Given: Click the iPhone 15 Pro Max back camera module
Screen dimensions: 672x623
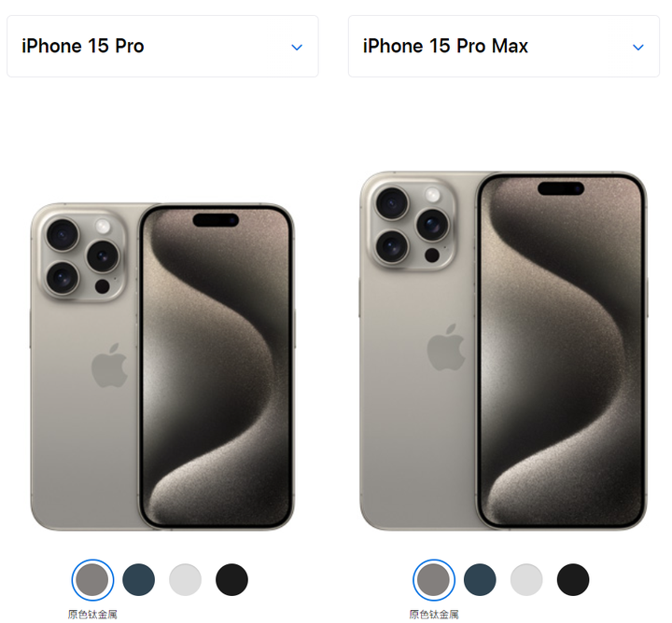Looking at the screenshot, I should pos(414,226).
